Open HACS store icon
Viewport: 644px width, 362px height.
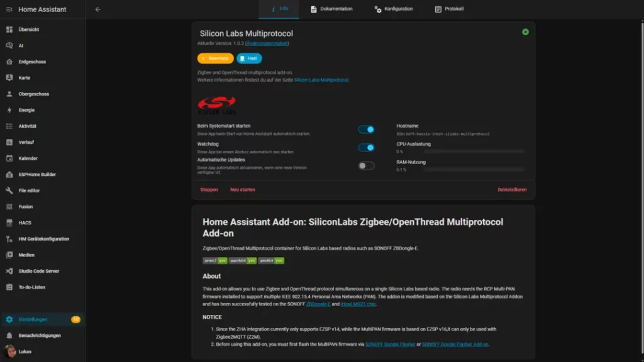(x=9, y=222)
